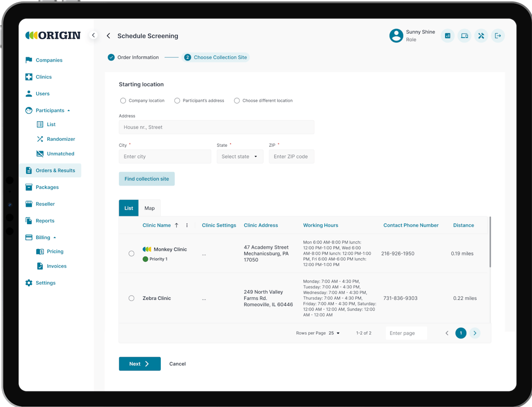This screenshot has height=407, width=532.
Task: Collapse the sidebar with the chevron button
Action: pos(93,35)
